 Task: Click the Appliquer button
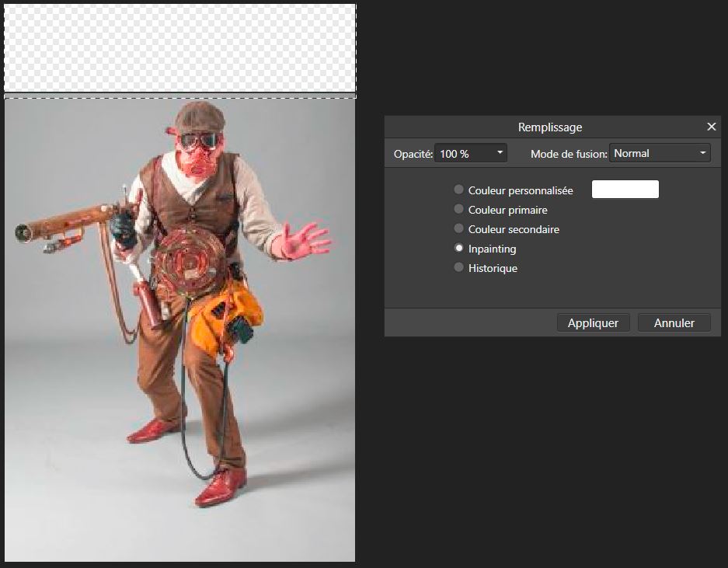[x=593, y=322]
